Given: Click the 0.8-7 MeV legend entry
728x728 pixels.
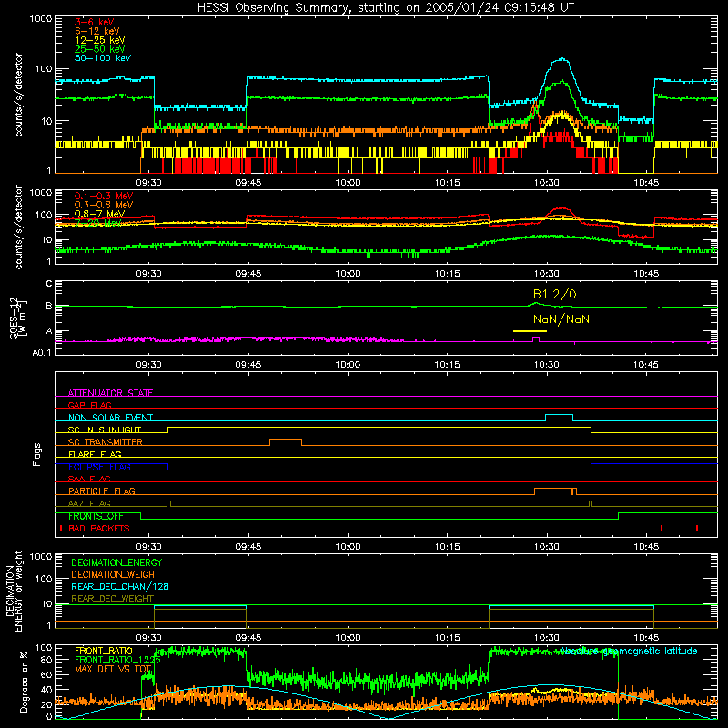Looking at the screenshot, I should 99,214.
